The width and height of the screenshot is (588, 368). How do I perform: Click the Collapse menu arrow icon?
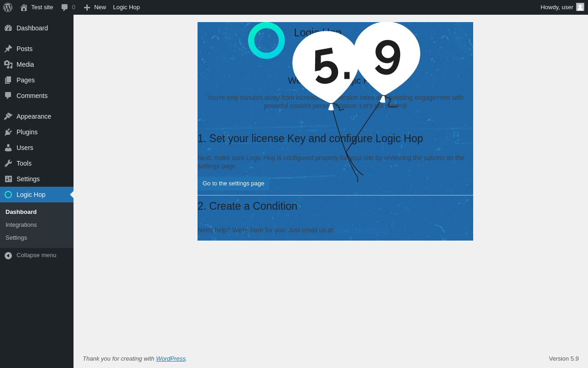click(x=8, y=255)
